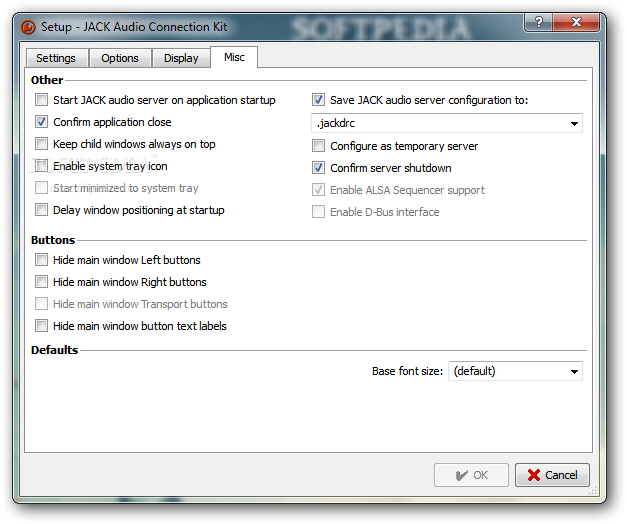The width and height of the screenshot is (627, 524).
Task: Toggle Keep child windows always on top
Action: tap(42, 144)
